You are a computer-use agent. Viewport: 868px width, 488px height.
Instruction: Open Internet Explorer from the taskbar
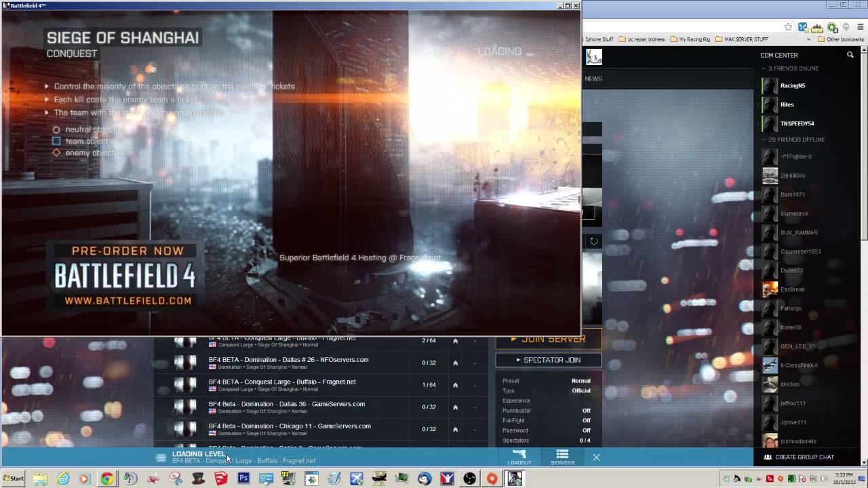(x=63, y=479)
